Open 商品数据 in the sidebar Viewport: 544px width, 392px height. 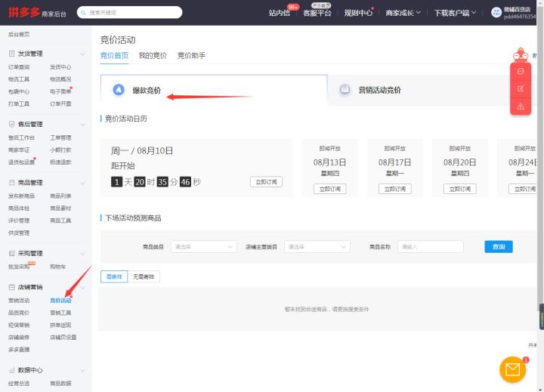60,384
